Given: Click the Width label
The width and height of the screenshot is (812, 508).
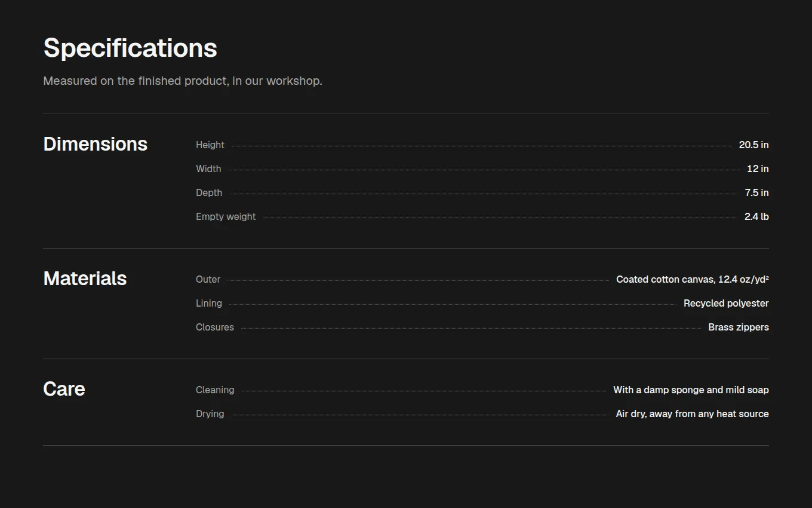Looking at the screenshot, I should click(x=208, y=169).
